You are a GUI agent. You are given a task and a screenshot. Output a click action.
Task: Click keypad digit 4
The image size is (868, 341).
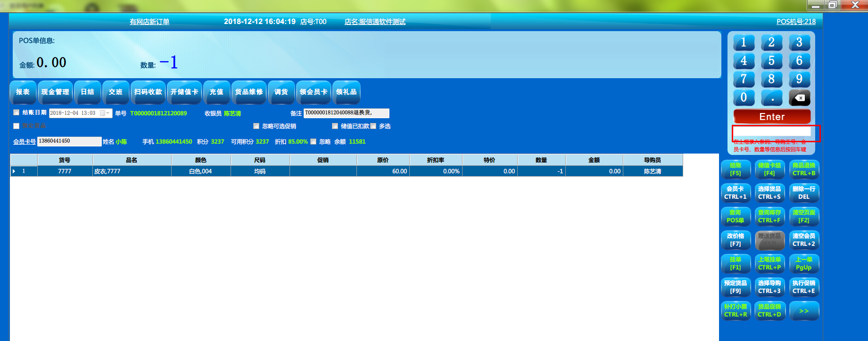pos(744,61)
